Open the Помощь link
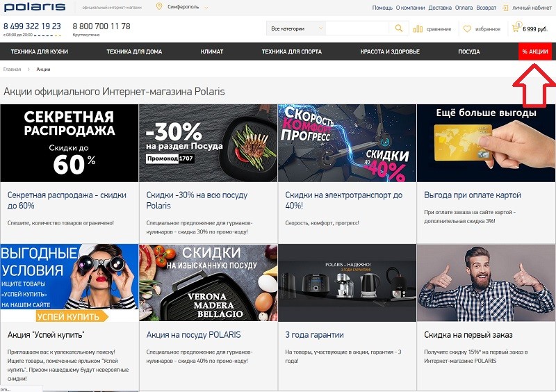This screenshot has width=556, height=392. (382, 8)
